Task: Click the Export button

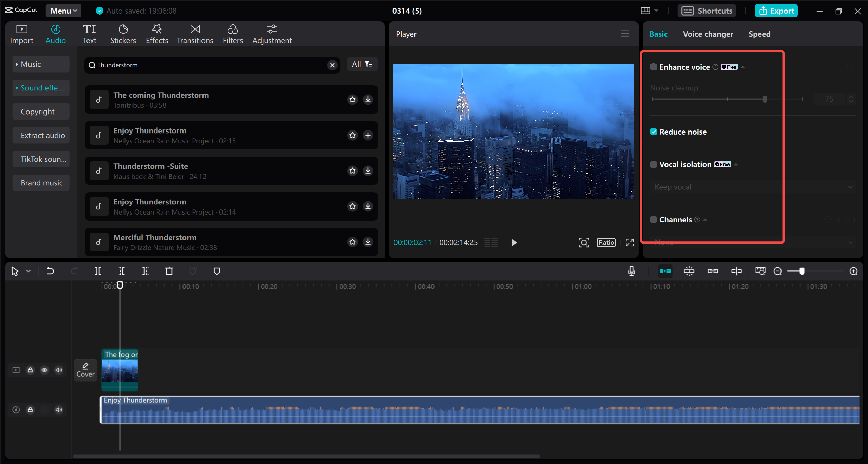Action: click(x=776, y=11)
